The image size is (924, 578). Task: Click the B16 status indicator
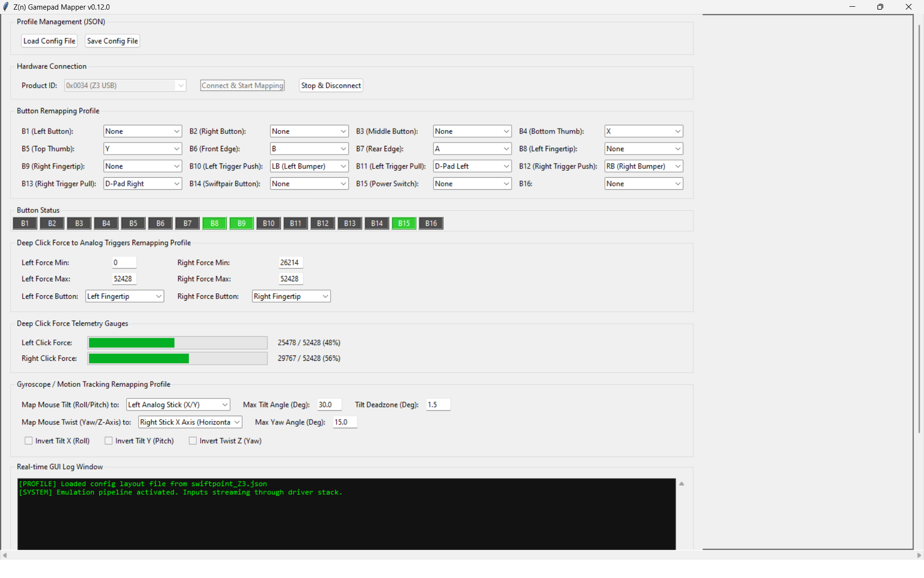pyautogui.click(x=431, y=223)
